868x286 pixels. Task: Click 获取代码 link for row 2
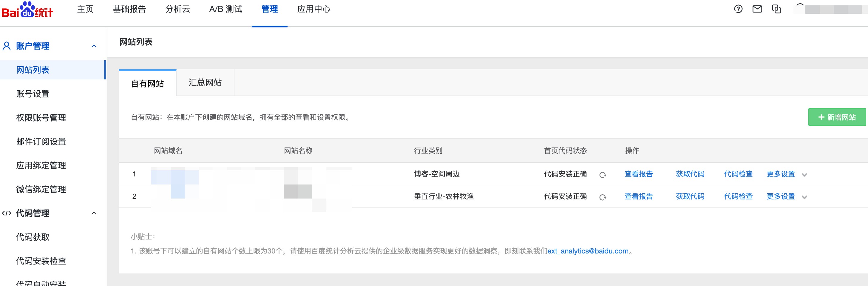690,196
